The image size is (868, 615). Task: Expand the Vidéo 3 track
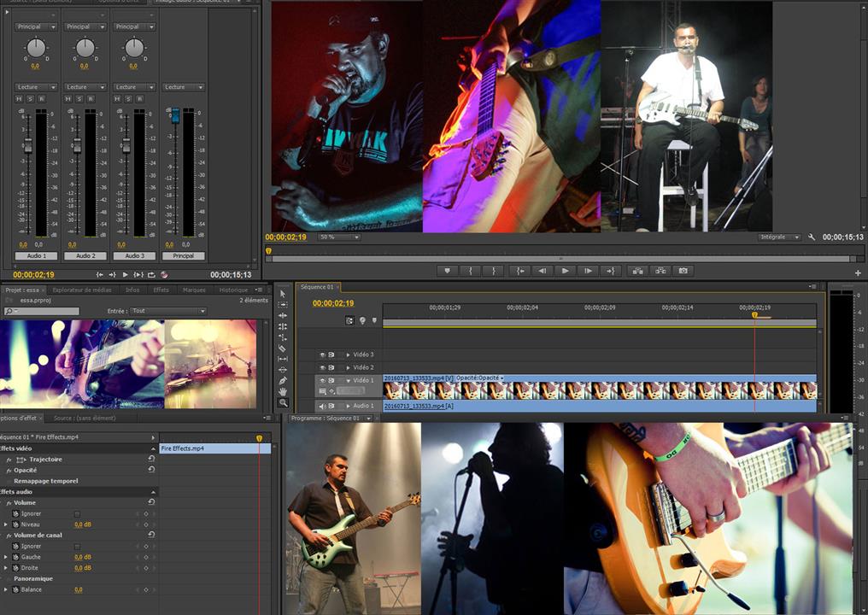click(x=349, y=354)
